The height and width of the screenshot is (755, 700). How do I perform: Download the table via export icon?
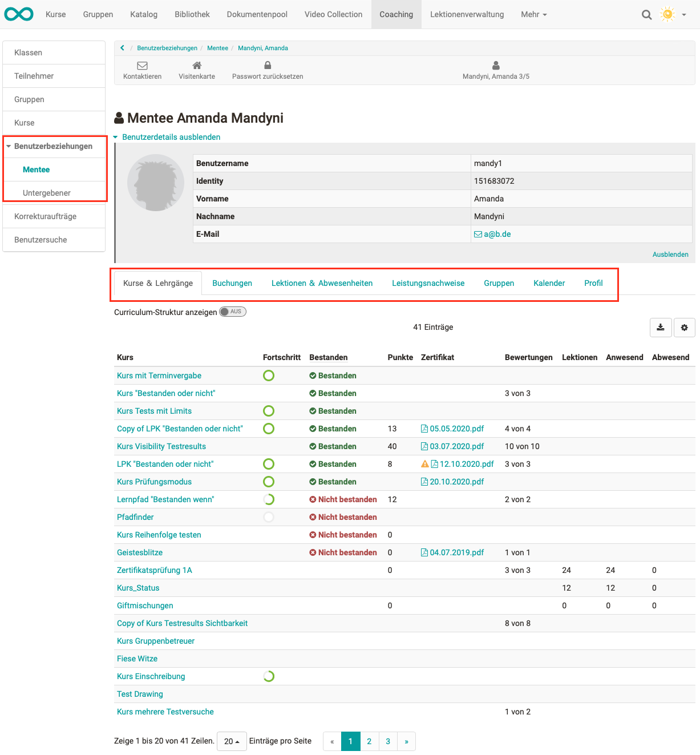pos(661,328)
